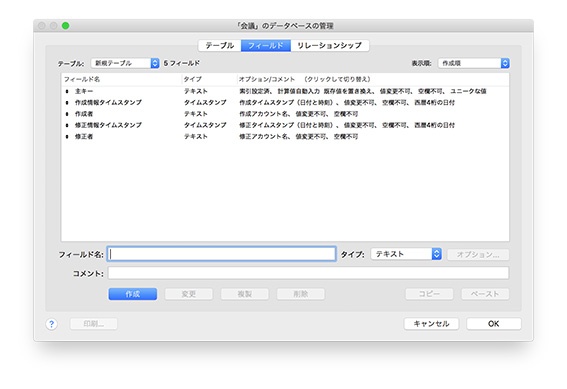This screenshot has height=389, width=567.
Task: Select the 作成情報タイムスタンプ field row
Action: (x=285, y=103)
